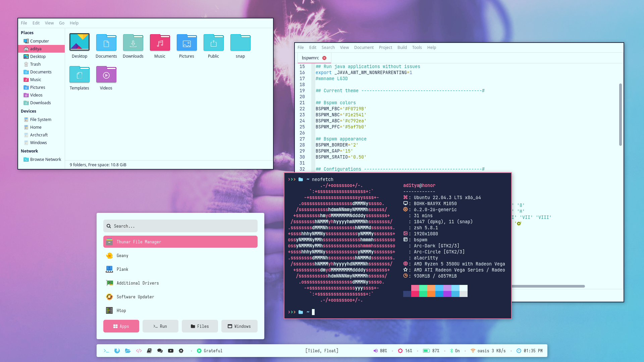
Task: Open the Go menu in Thunar
Action: coord(61,23)
